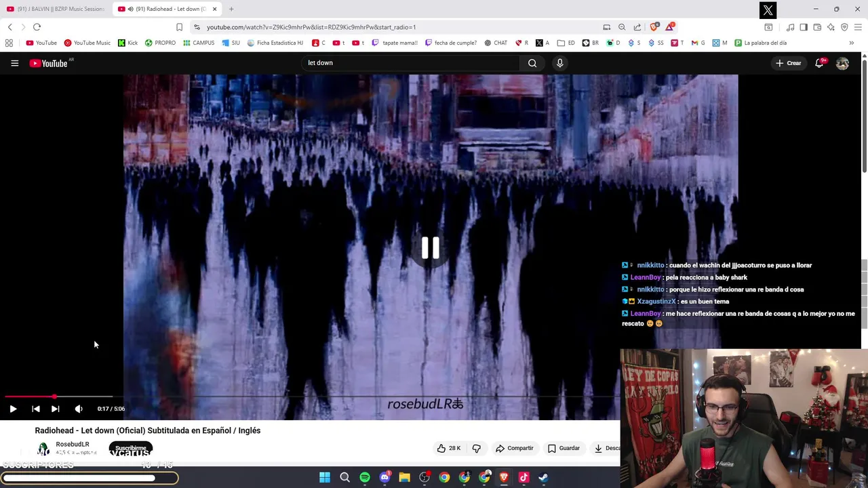The width and height of the screenshot is (868, 488).
Task: Open the CAMPUS bookmark
Action: 199,43
